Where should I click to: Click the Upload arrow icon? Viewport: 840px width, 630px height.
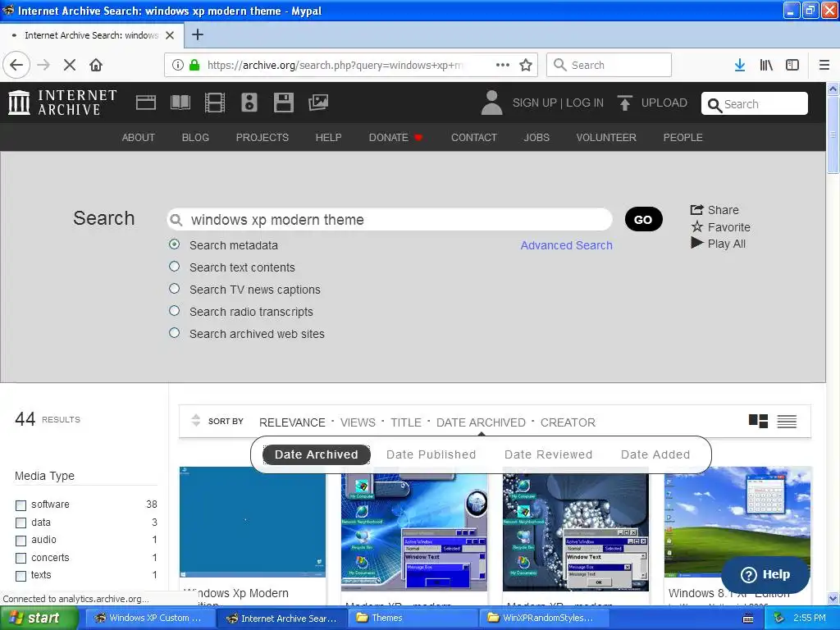coord(624,103)
